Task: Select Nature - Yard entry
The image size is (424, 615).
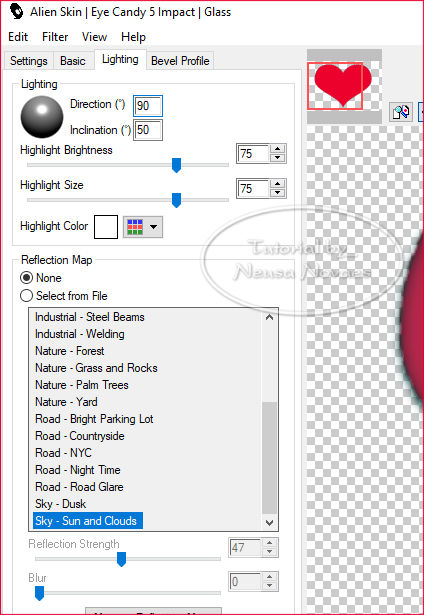Action: coord(66,402)
